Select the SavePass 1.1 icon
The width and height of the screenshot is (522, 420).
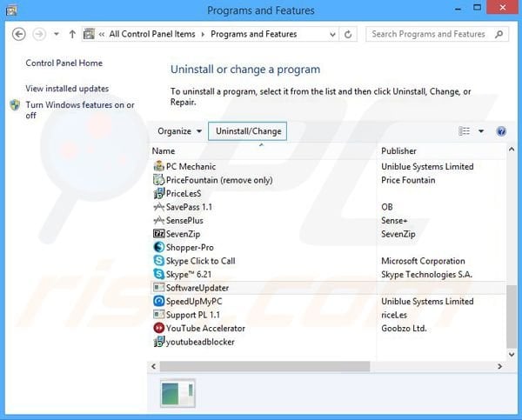[159, 207]
